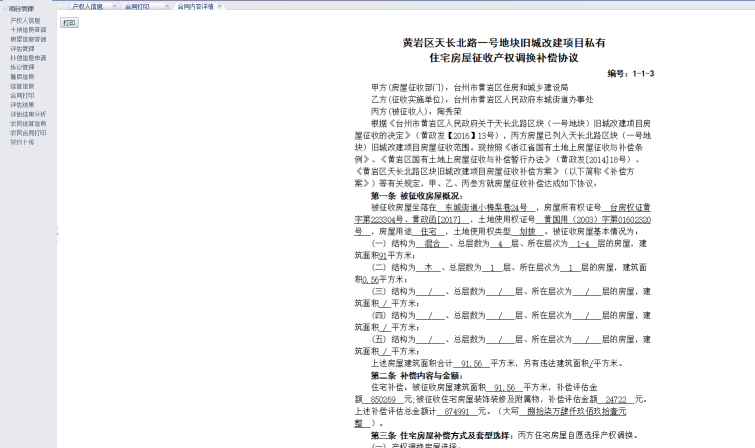The image size is (755, 448).
Task: Open 农民结算信息 in the sidebar
Action: [28, 123]
